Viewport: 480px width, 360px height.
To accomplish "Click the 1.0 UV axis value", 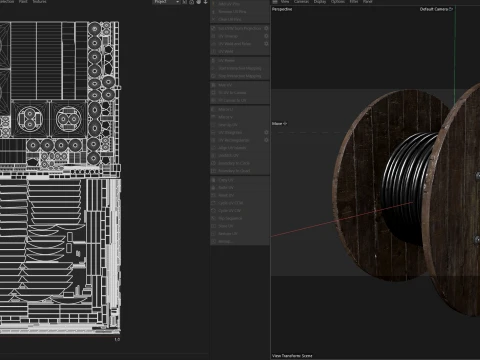I will pyautogui.click(x=117, y=340).
